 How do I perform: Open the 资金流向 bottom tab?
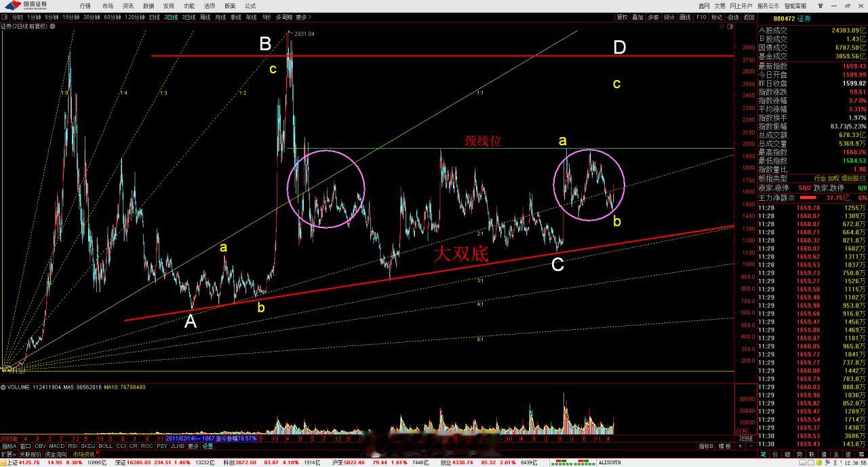point(56,454)
